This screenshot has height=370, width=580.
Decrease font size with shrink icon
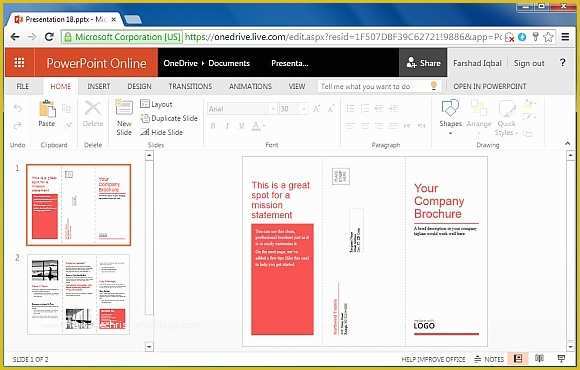tap(331, 108)
